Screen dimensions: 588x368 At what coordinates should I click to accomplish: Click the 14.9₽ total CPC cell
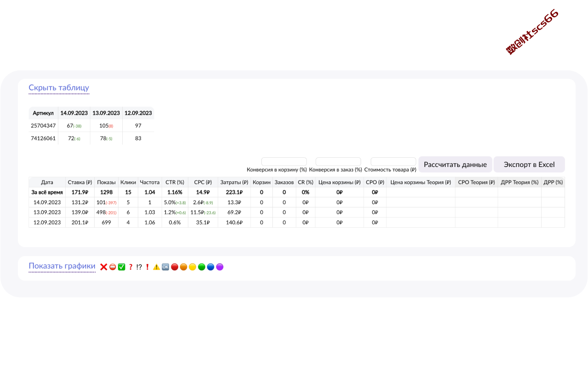[203, 192]
